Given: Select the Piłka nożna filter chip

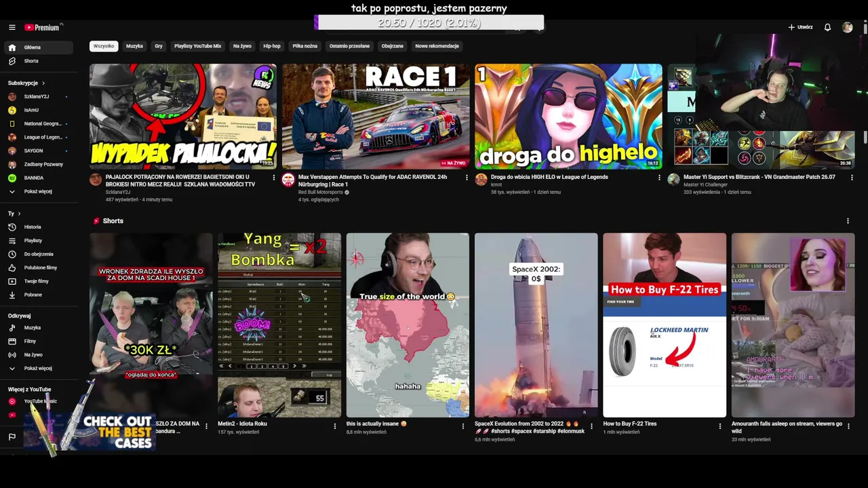Looking at the screenshot, I should point(305,46).
